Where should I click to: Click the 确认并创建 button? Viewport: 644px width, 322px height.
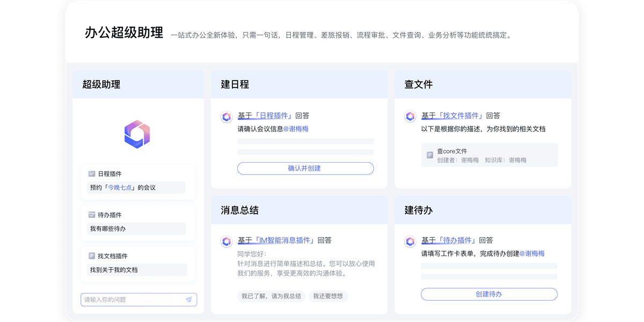point(305,169)
